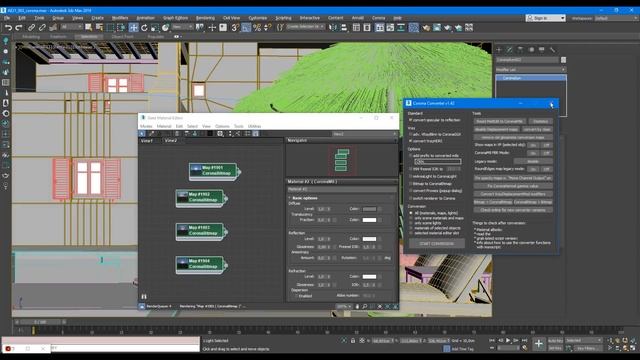The height and width of the screenshot is (360, 640).
Task: Open the Selected key filter dropdown
Action: [x=583, y=340]
